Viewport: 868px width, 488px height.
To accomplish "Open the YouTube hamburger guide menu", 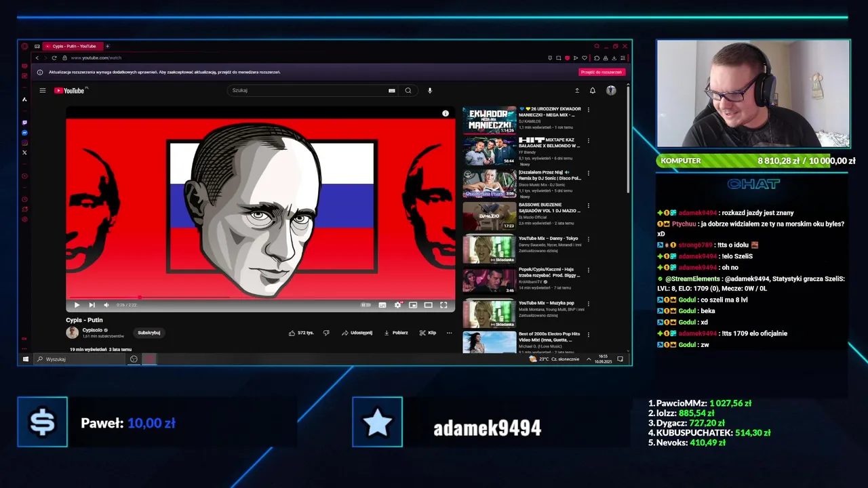I will [x=43, y=90].
